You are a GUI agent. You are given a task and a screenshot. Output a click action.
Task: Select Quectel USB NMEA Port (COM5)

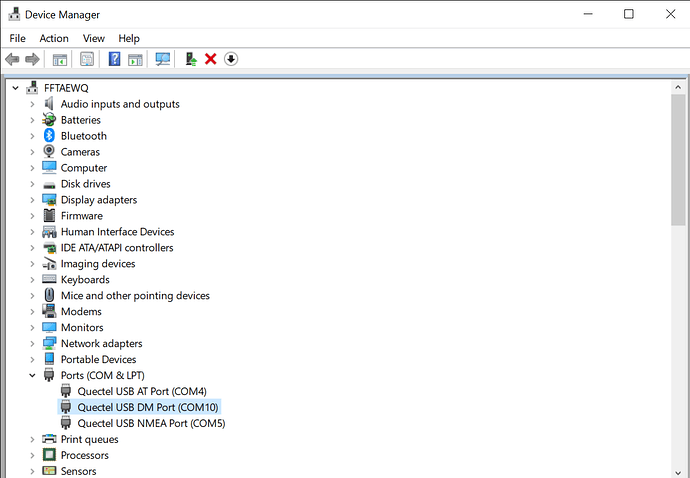pyautogui.click(x=151, y=424)
